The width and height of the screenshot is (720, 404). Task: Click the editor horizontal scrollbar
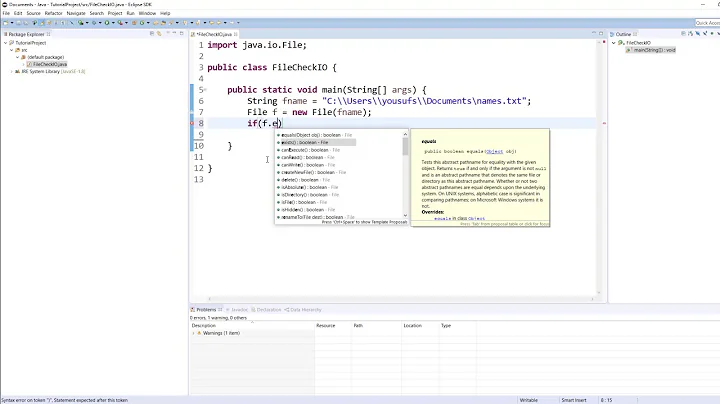[x=400, y=299]
